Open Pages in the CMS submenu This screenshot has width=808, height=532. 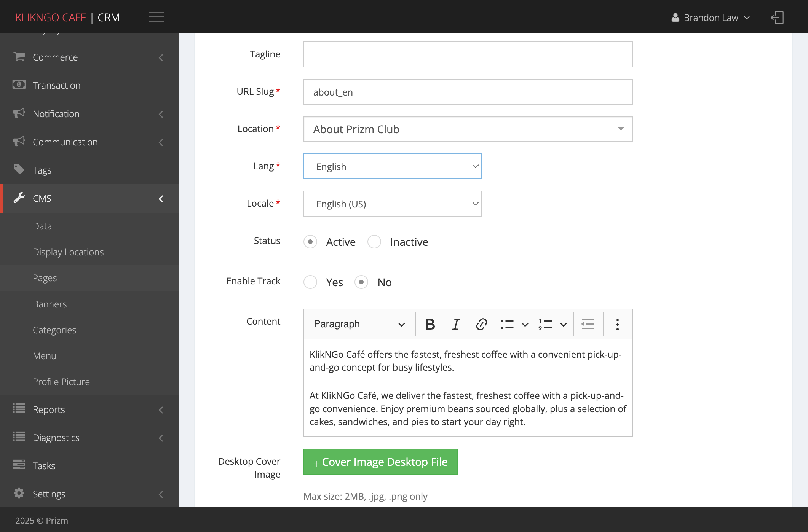[x=89, y=278]
